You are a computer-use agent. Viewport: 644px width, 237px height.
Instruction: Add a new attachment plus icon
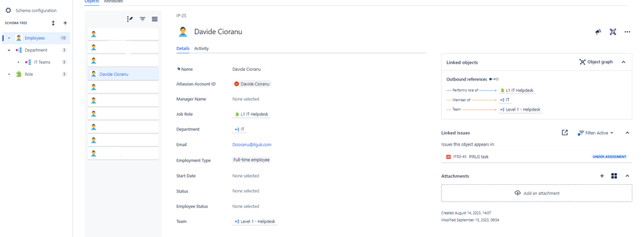tap(602, 176)
